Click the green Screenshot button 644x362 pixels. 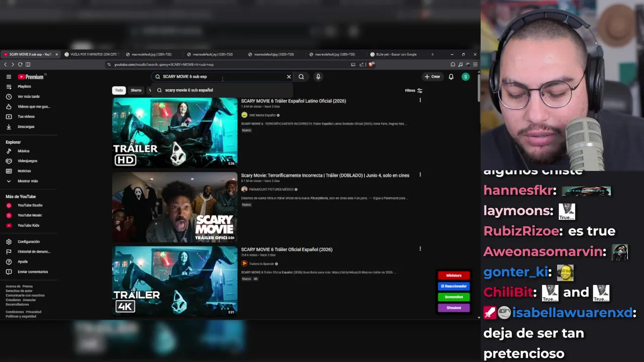click(x=454, y=297)
